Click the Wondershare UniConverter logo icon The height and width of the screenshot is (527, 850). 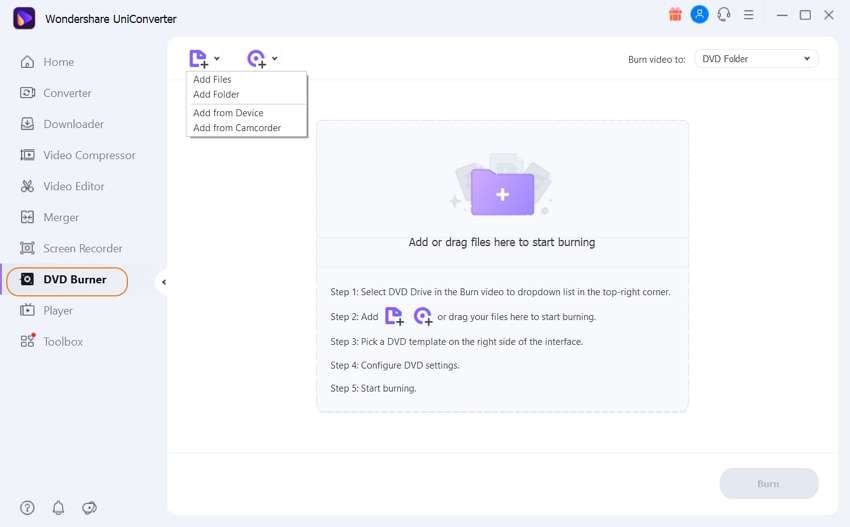coord(24,18)
